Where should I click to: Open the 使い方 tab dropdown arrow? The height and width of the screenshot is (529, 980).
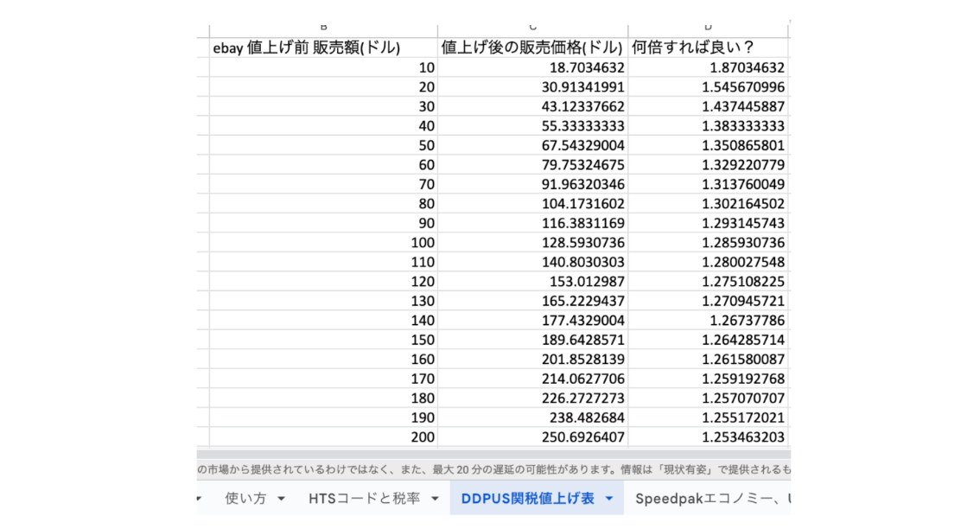coord(281,499)
